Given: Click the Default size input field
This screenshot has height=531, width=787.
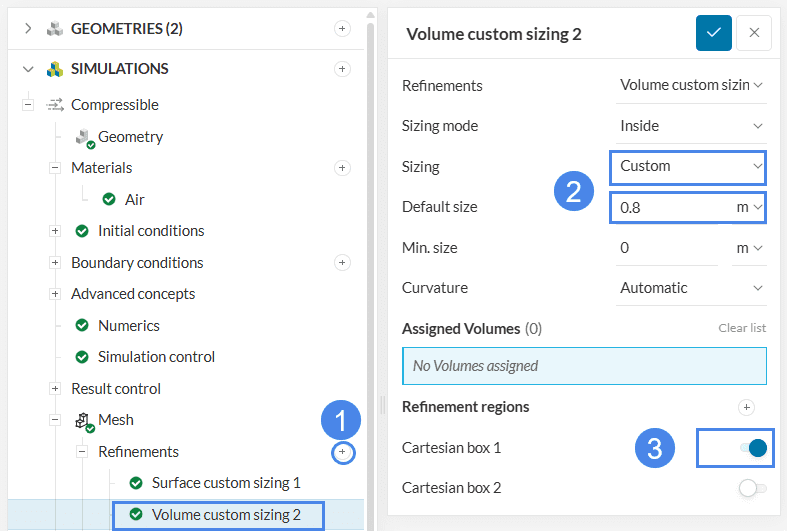Looking at the screenshot, I should (670, 207).
